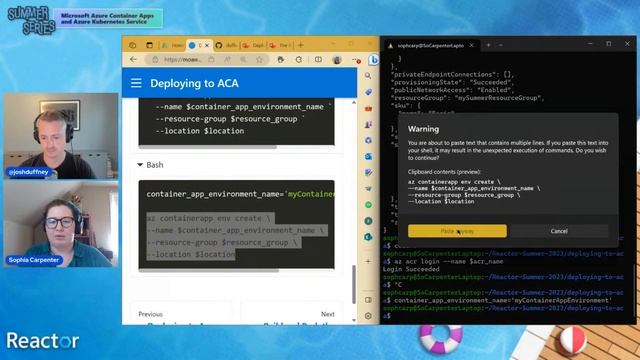The height and width of the screenshot is (360, 640).
Task: Switch to the Depl PowerPoint browser tab
Action: [253, 45]
